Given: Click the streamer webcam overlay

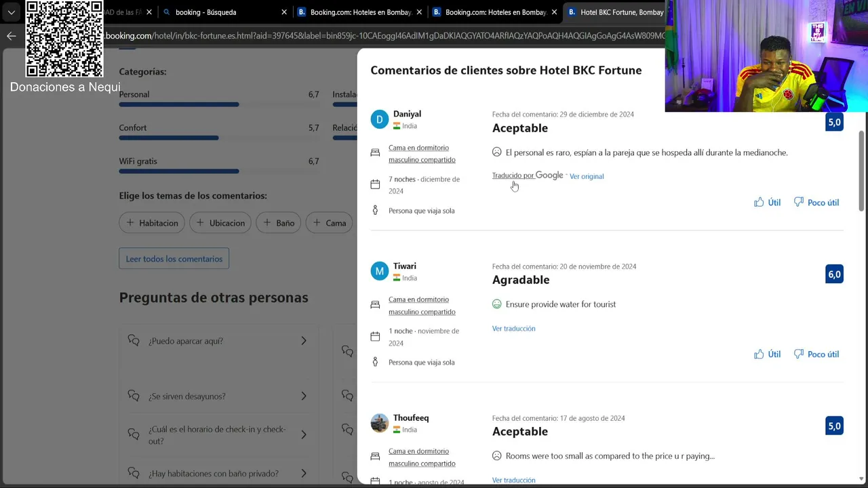Looking at the screenshot, I should coord(766,56).
